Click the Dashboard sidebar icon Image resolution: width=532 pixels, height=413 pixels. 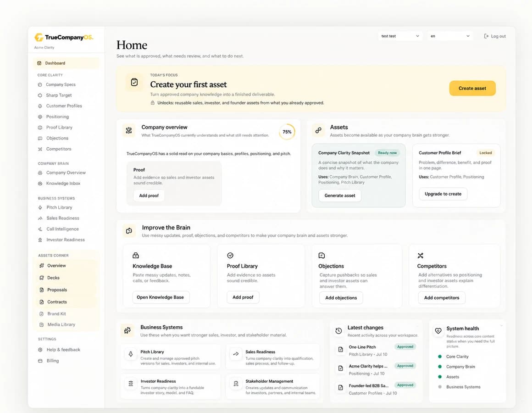39,63
